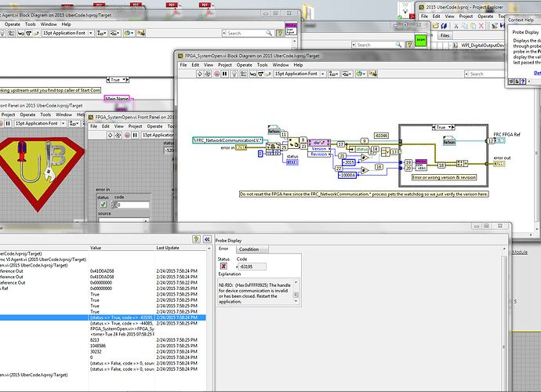Screen dimensions: 541x392
Task: Click Run arrow in FPGA_SystemOpen block diagram toolbar
Action: click(199, 74)
